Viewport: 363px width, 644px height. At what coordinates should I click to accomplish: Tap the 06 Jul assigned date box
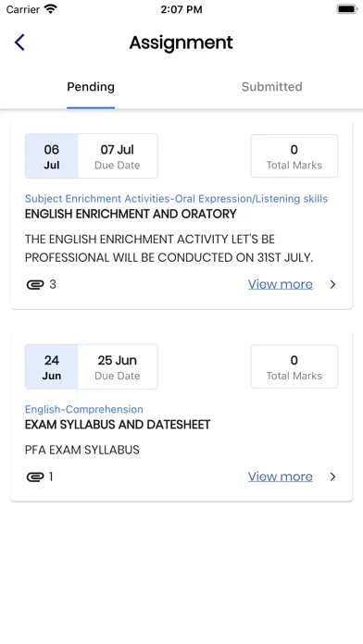click(x=51, y=156)
